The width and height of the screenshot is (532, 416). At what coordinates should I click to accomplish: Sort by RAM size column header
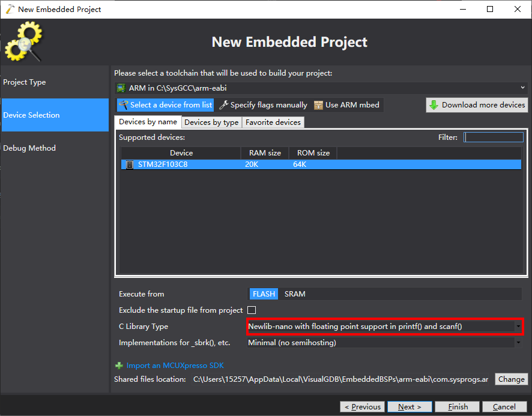(x=265, y=153)
